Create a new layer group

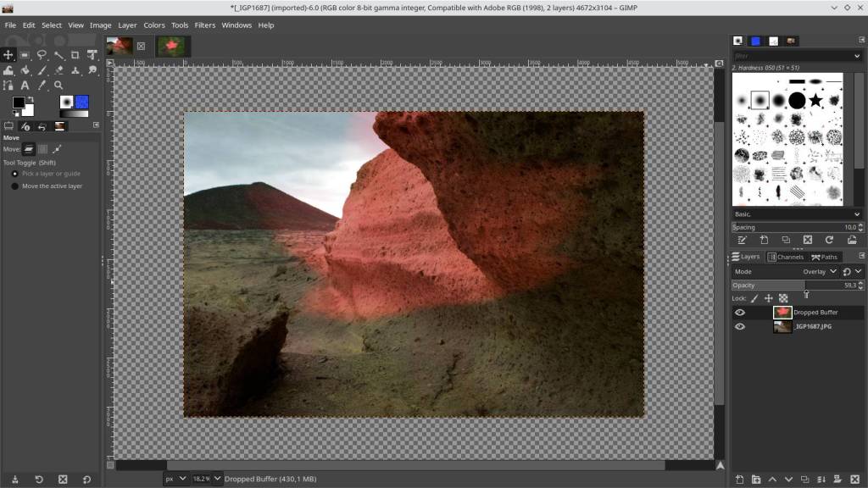pos(756,480)
